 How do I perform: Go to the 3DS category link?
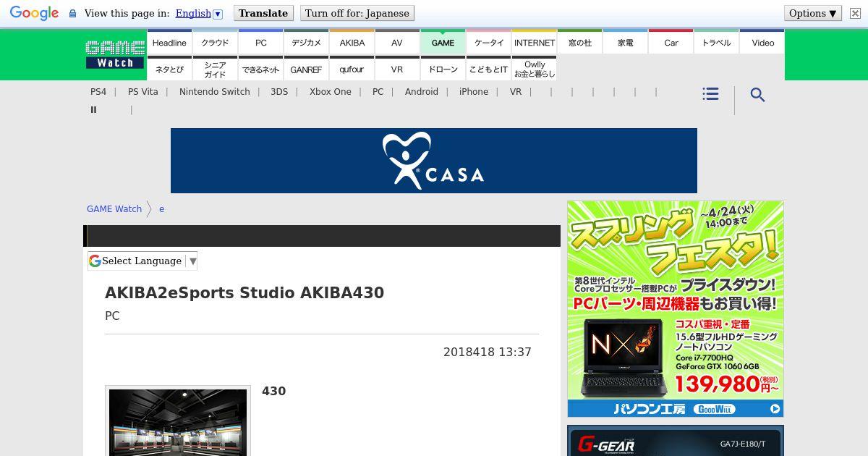[279, 92]
